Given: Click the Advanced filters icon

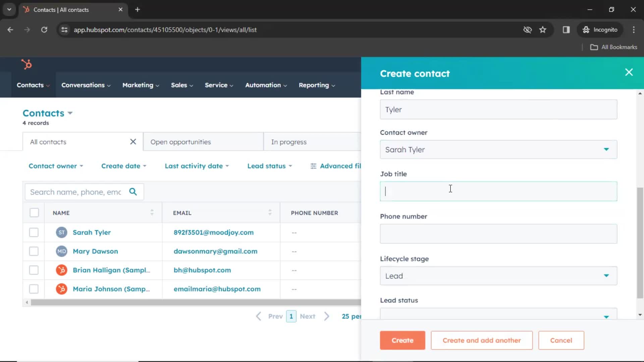Looking at the screenshot, I should [312, 166].
